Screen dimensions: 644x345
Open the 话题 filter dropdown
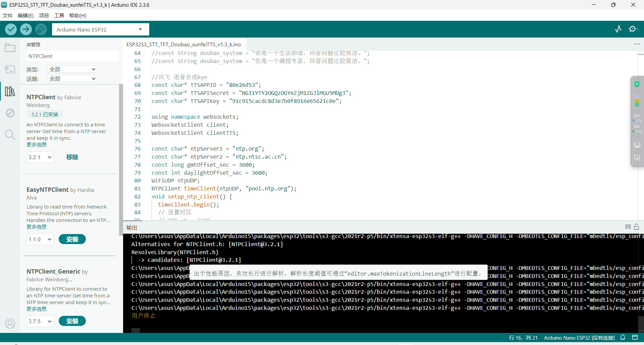point(72,78)
